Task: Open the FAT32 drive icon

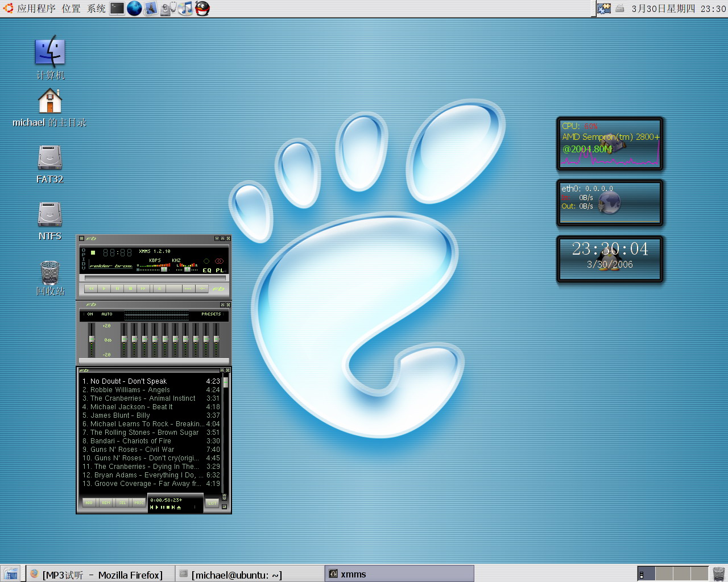Action: (49, 164)
